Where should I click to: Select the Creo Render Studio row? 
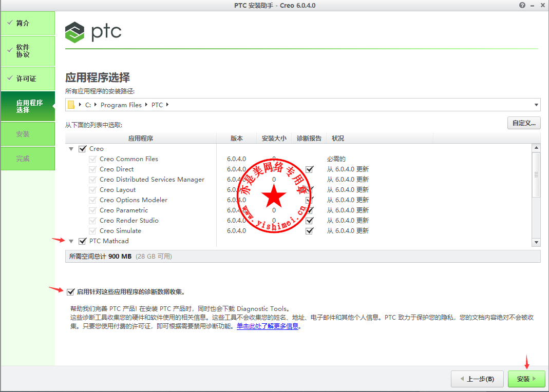click(298, 221)
